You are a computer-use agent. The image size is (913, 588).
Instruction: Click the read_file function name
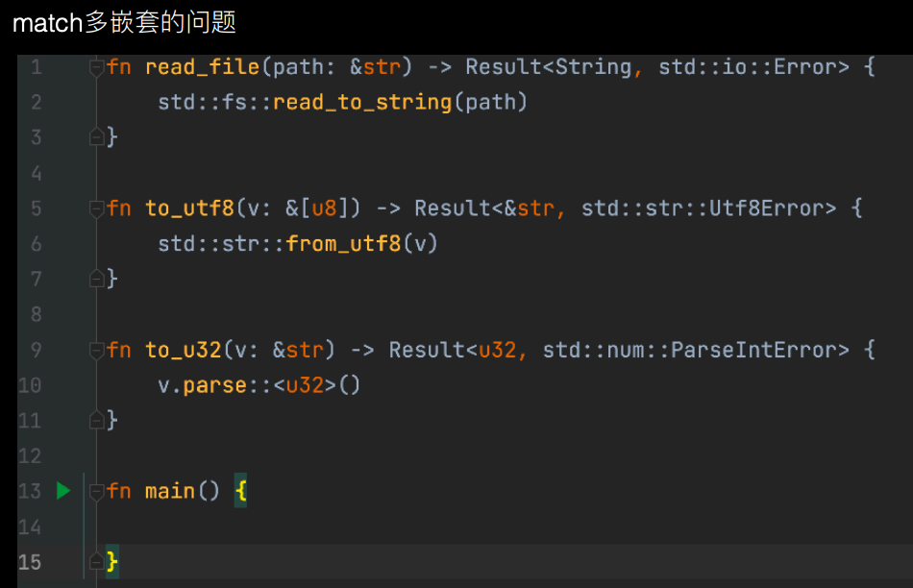tap(202, 67)
